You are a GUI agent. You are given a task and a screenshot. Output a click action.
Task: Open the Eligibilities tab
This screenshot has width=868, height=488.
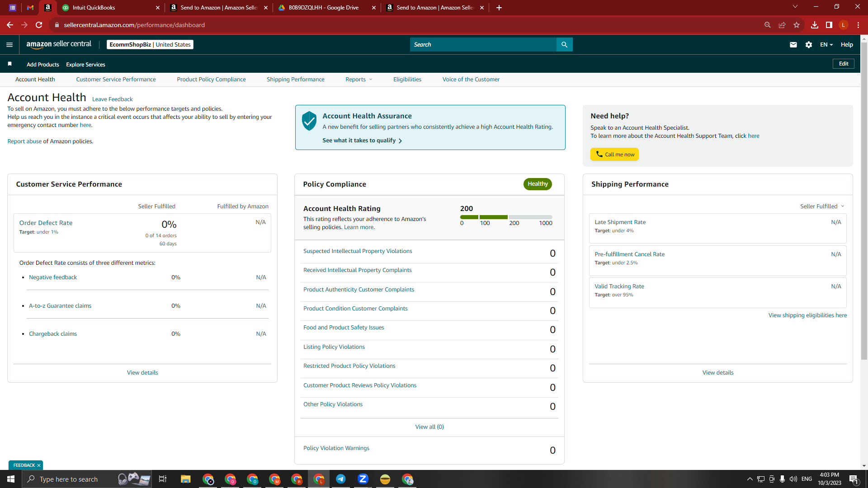pos(407,79)
